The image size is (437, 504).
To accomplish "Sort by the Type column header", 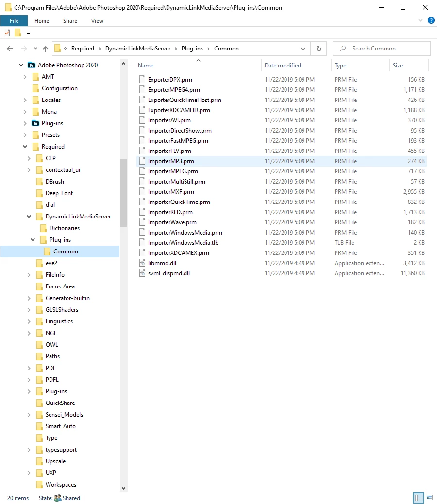I will click(340, 65).
